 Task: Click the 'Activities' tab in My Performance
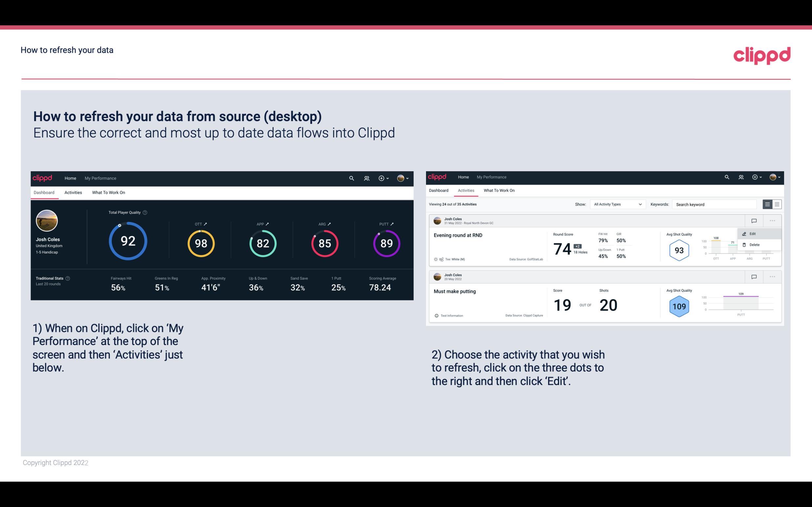(x=73, y=192)
